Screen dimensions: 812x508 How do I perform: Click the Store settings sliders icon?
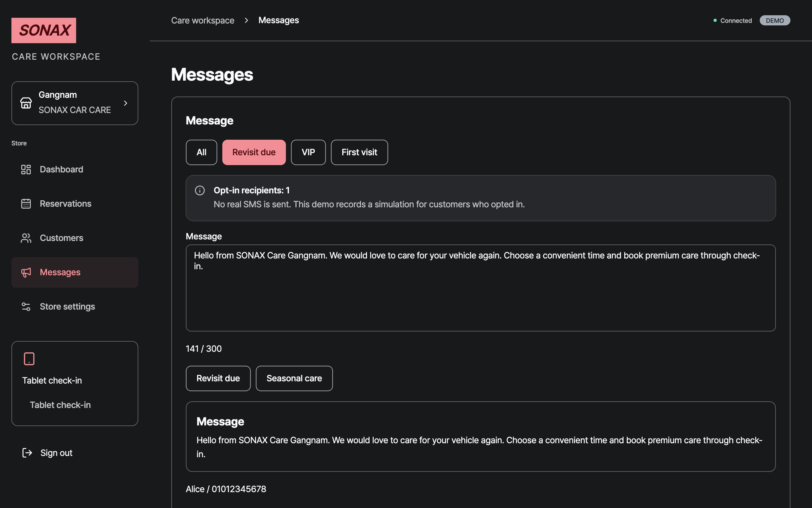click(x=26, y=306)
